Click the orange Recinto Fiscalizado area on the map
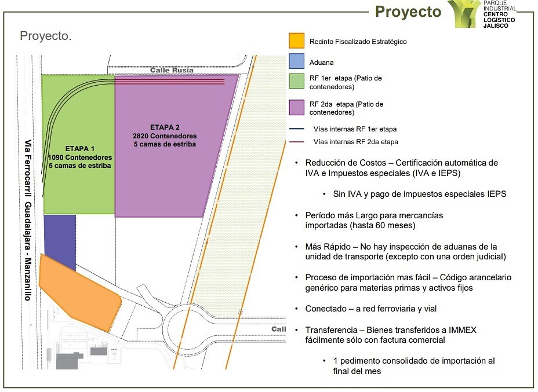Image resolution: width=538 pixels, height=392 pixels. pos(78,292)
